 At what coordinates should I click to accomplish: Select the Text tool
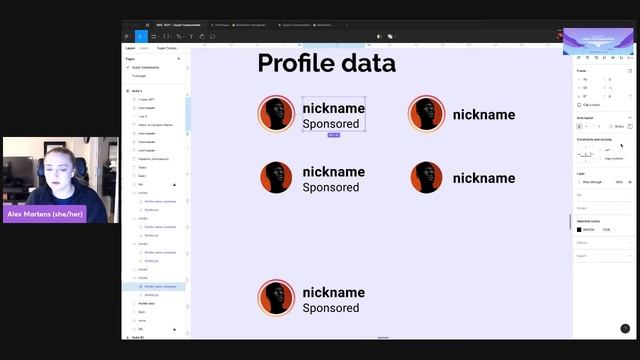coord(191,36)
